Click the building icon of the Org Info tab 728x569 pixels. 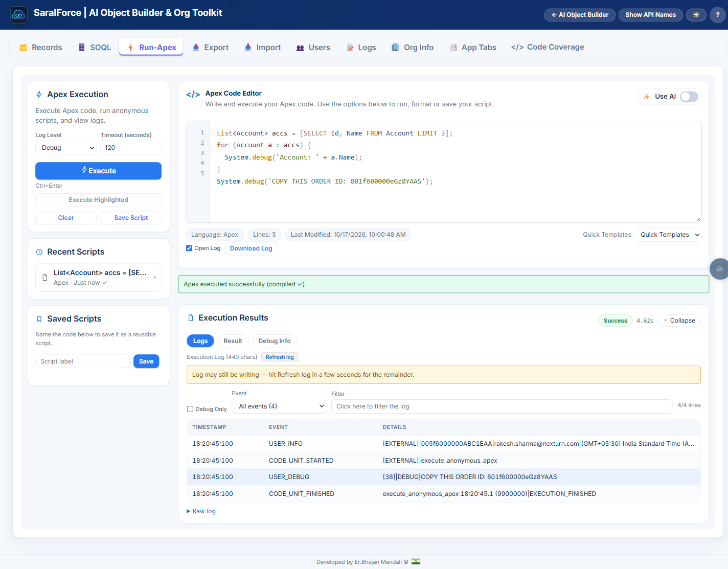coord(396,48)
